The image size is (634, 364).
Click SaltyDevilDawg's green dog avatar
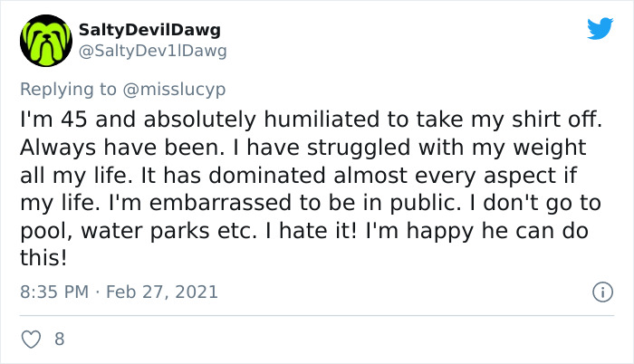pyautogui.click(x=45, y=41)
